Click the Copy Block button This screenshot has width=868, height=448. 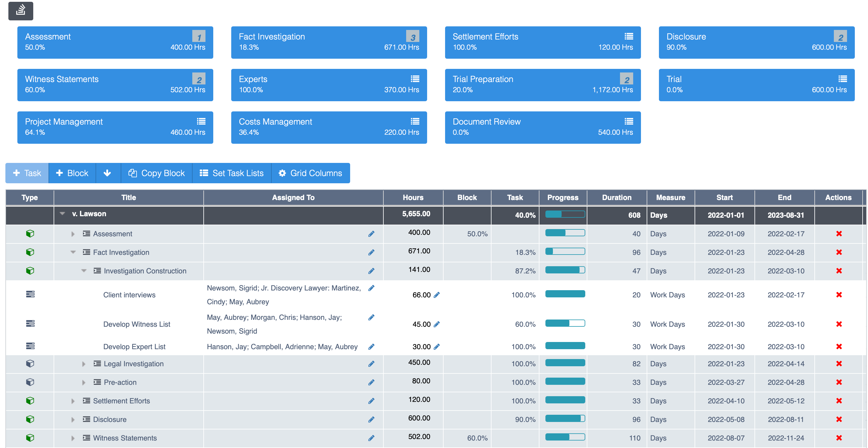point(157,173)
